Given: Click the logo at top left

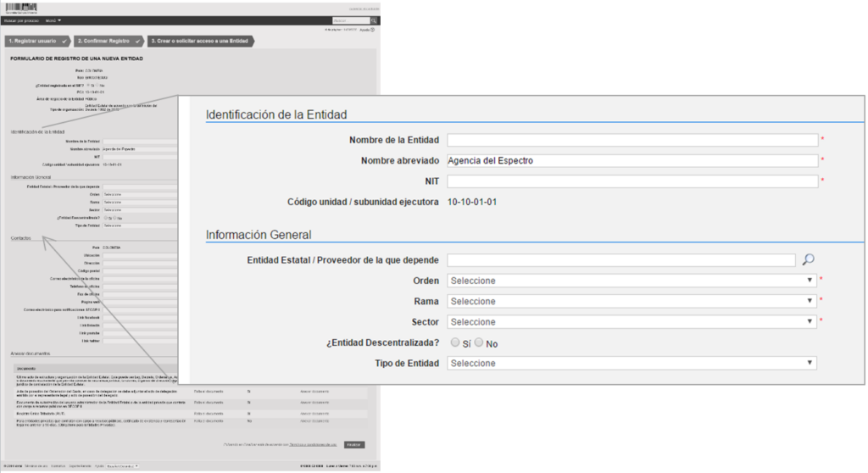Looking at the screenshot, I should click(19, 9).
